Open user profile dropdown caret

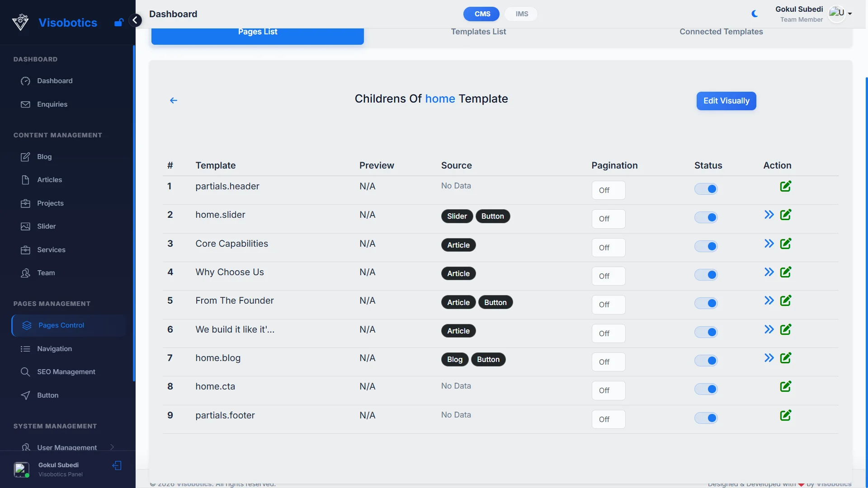coord(850,14)
